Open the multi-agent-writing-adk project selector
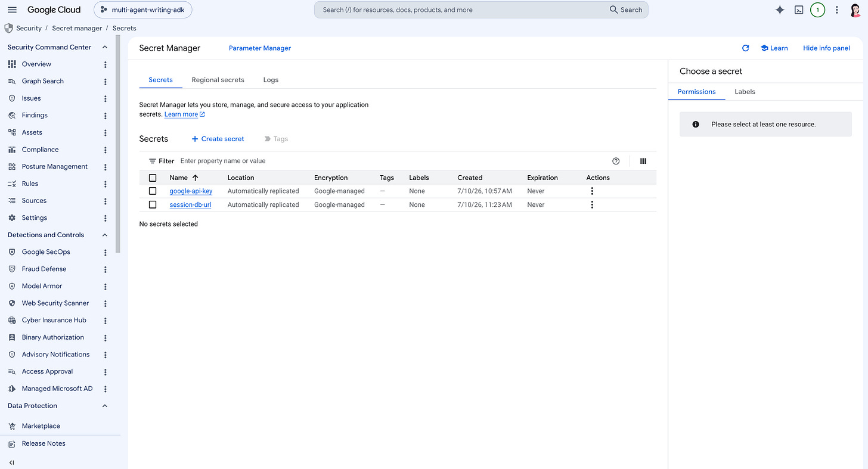Screen dimensions: 868x469 143,10
